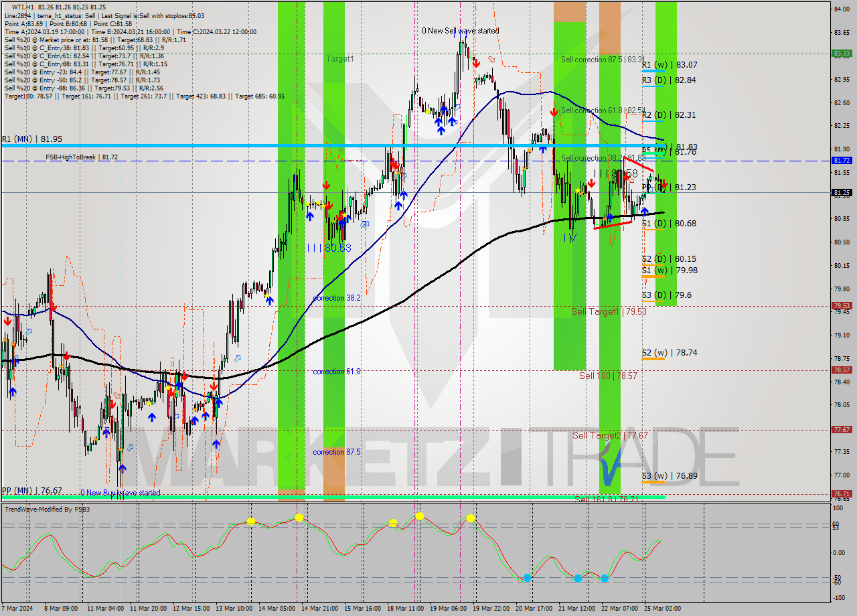Click the 'PP (MN) | 76.67' pivot label
This screenshot has width=857, height=616.
tap(32, 491)
